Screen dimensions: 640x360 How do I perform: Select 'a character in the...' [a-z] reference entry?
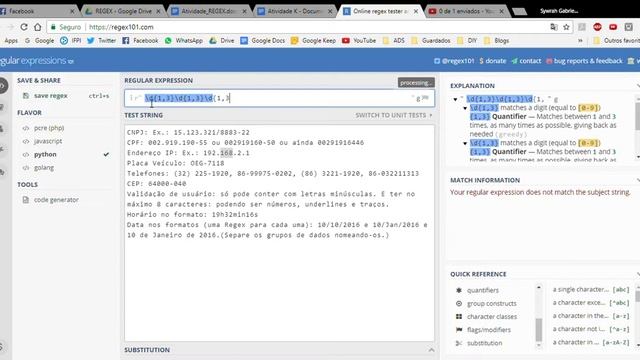pyautogui.click(x=591, y=316)
